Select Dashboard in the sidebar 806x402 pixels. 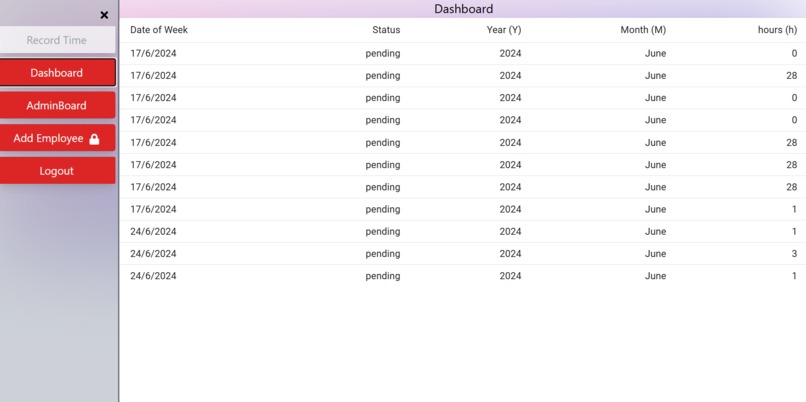(x=57, y=72)
